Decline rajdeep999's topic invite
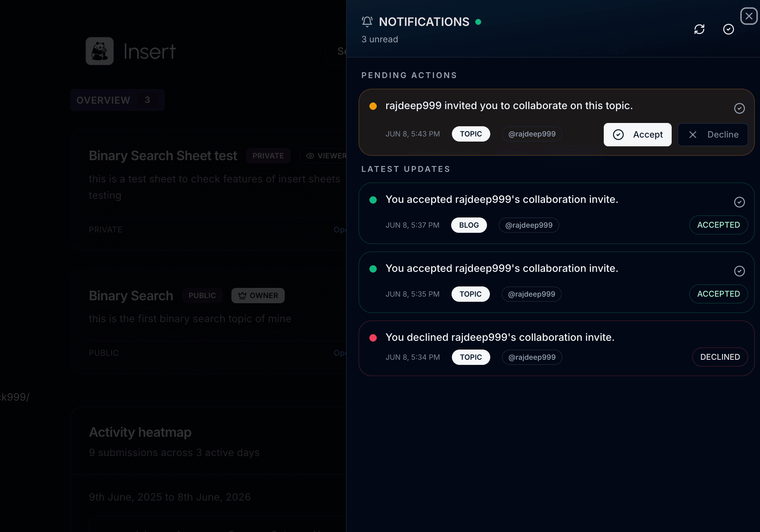The image size is (760, 532). coord(713,135)
